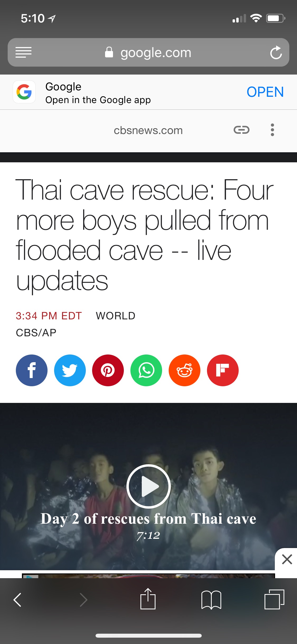The image size is (297, 644).
Task: Copy AMP link using chain icon
Action: 242,130
